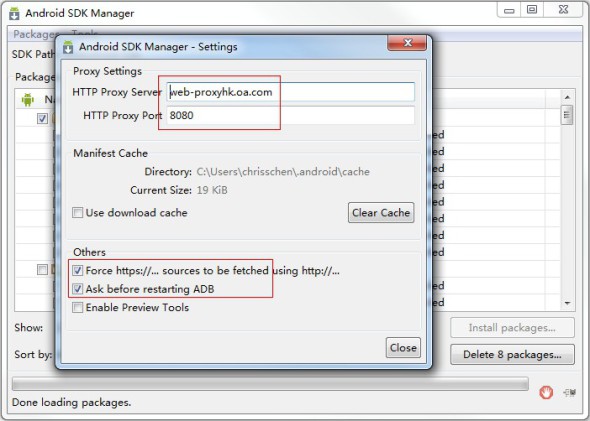The height and width of the screenshot is (421, 590).
Task: Open the log window icon in status bar
Action: [x=570, y=393]
